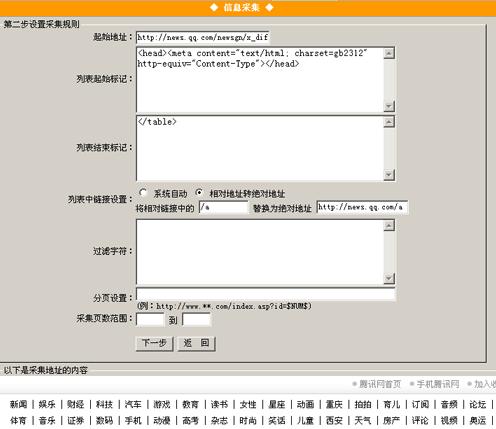Open the 教育 navigation link

(190, 404)
